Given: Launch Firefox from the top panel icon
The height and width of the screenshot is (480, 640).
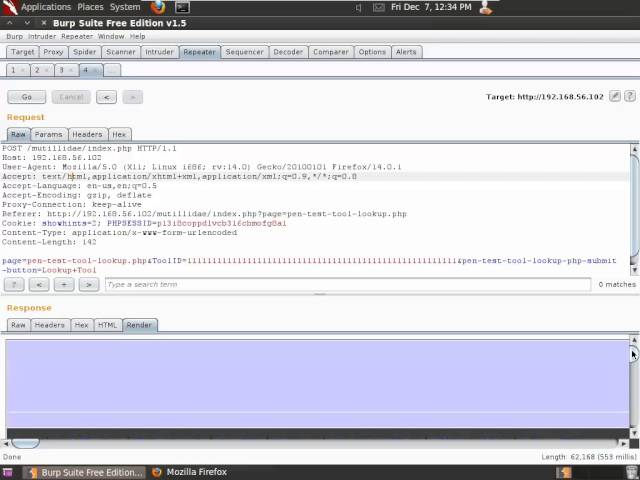Looking at the screenshot, I should point(158,7).
